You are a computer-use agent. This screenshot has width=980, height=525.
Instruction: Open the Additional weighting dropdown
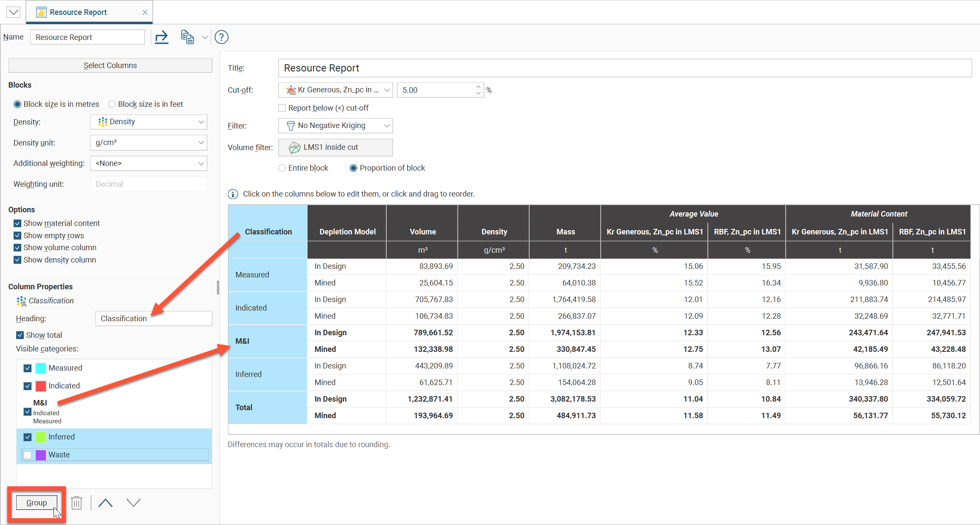tap(148, 163)
